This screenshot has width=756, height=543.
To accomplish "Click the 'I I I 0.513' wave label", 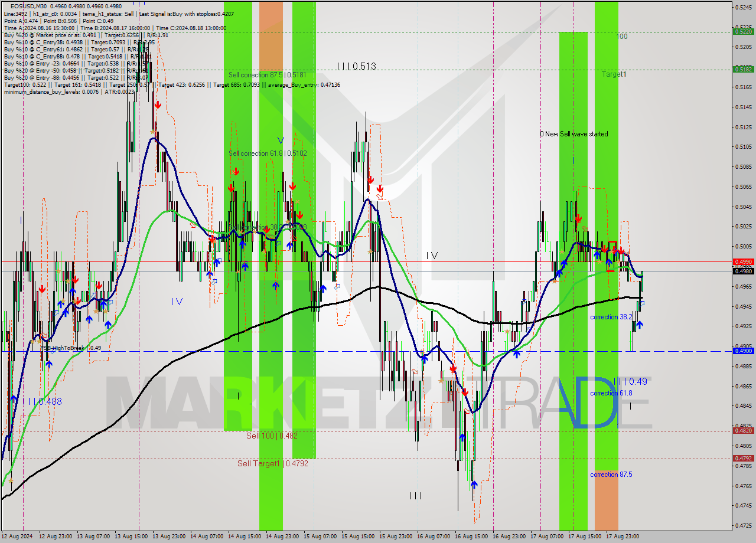I will coord(357,67).
